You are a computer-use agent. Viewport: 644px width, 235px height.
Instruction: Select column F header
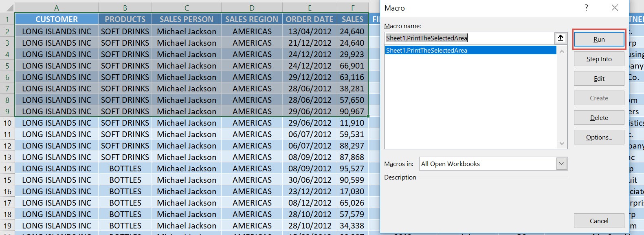[353, 8]
